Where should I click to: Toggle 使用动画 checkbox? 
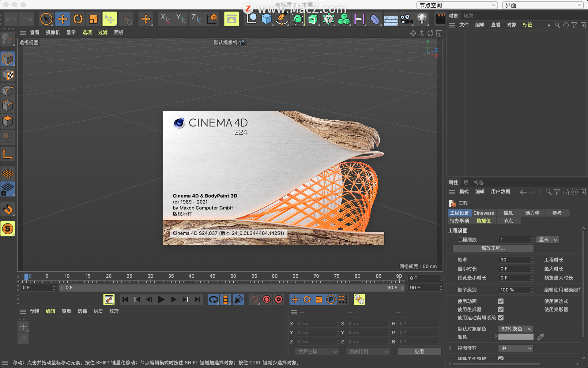point(501,301)
